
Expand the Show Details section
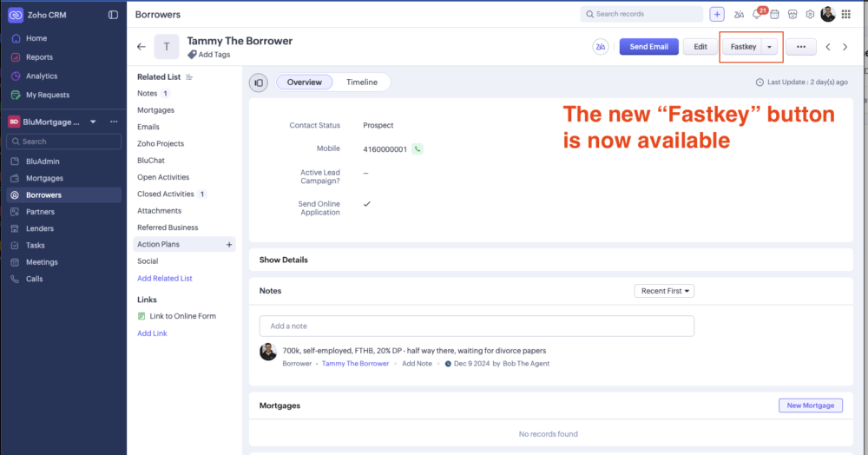[x=284, y=260]
